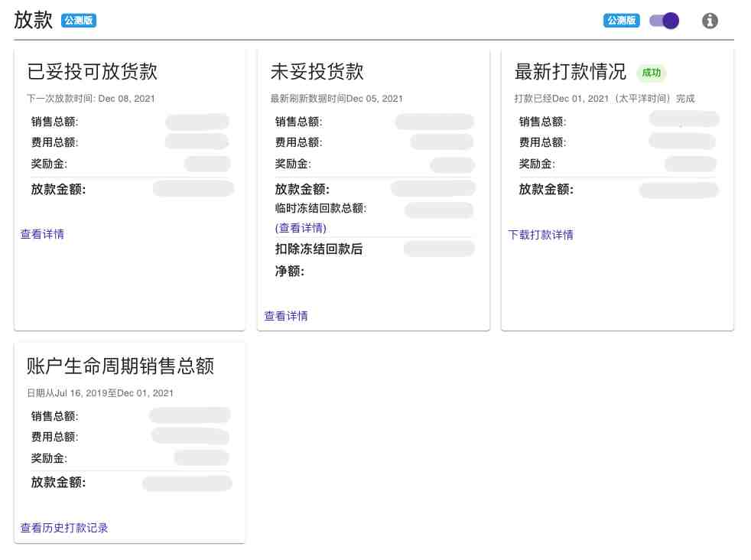The image size is (751, 560).
Task: Click 下载打款详情 link
Action: pyautogui.click(x=540, y=235)
